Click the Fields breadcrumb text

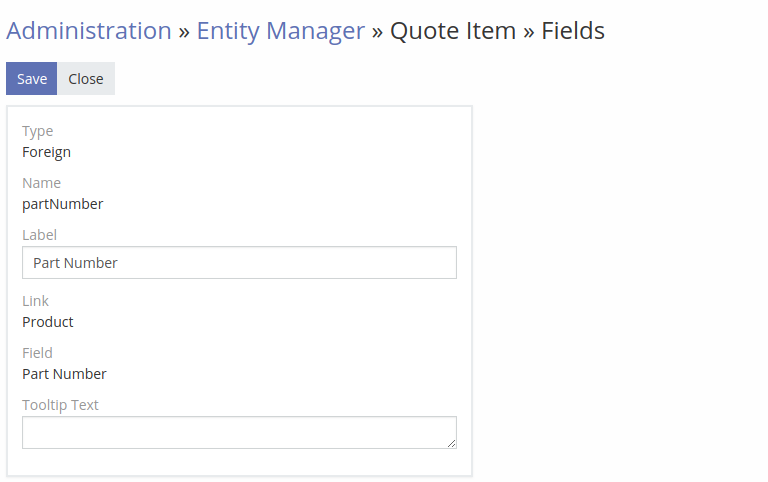click(x=573, y=31)
